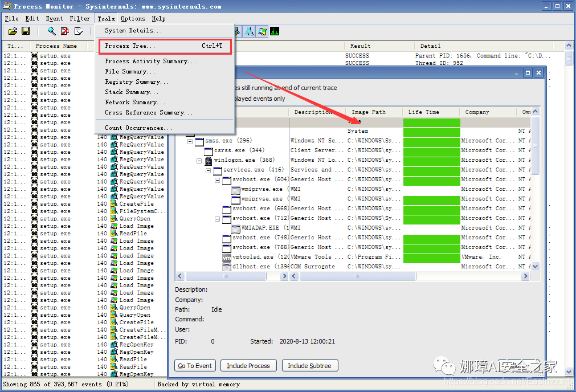
Task: Click the winlogon.exe process icon in tree
Action: click(x=209, y=160)
